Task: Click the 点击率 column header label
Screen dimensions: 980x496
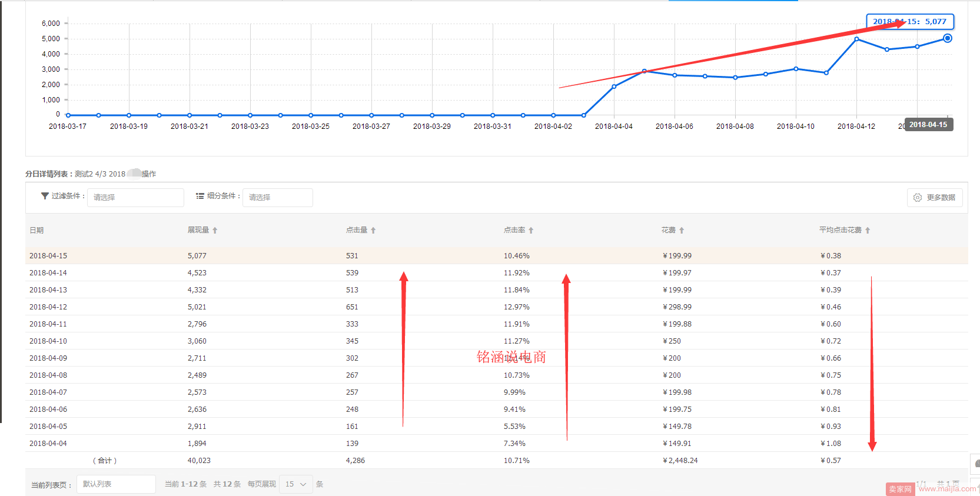Action: point(514,230)
